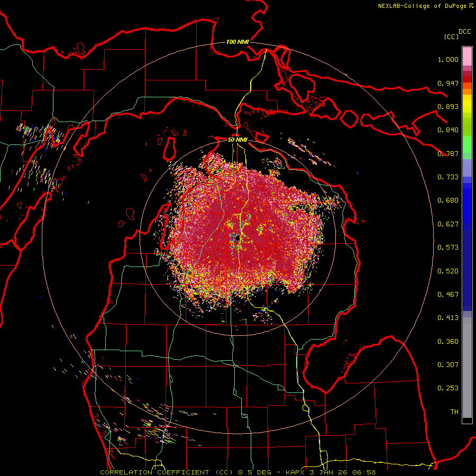The width and height of the screenshot is (476, 476).
Task: Click the 100 NMI range ring label
Action: (237, 42)
